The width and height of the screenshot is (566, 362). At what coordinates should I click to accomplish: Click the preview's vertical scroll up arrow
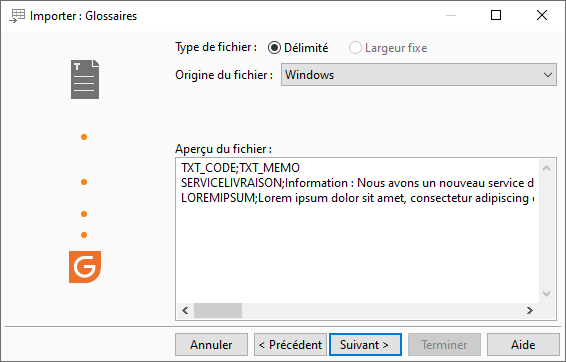(547, 168)
